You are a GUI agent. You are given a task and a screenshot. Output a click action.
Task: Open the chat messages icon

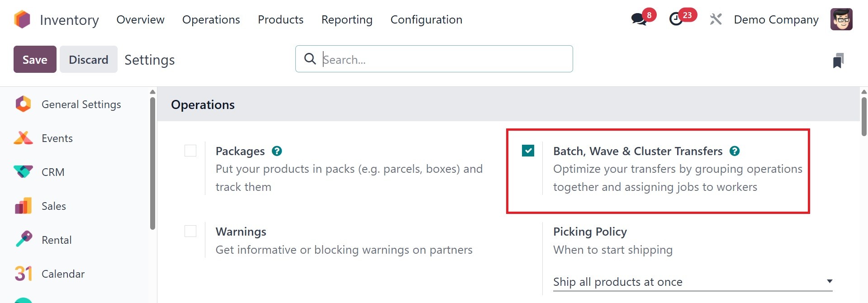639,19
